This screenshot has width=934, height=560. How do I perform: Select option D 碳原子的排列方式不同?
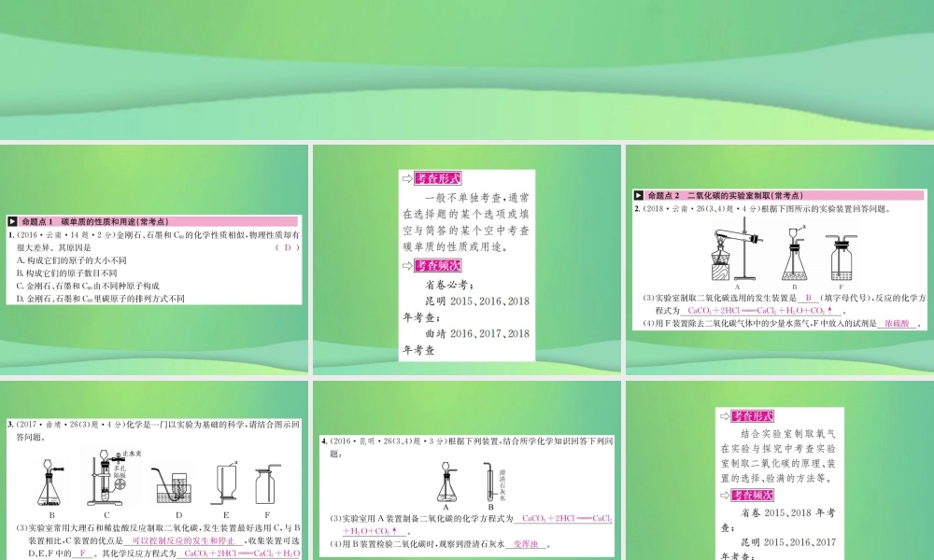[x=100, y=299]
